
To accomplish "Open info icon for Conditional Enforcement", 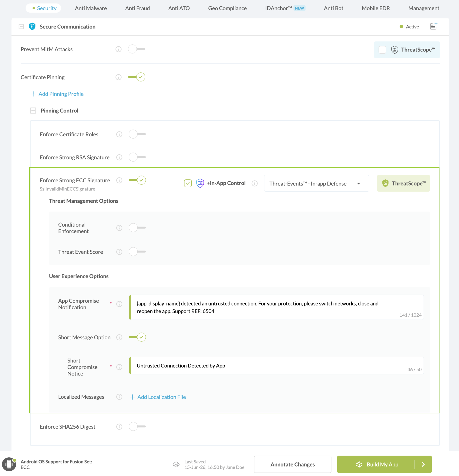I will [x=119, y=228].
